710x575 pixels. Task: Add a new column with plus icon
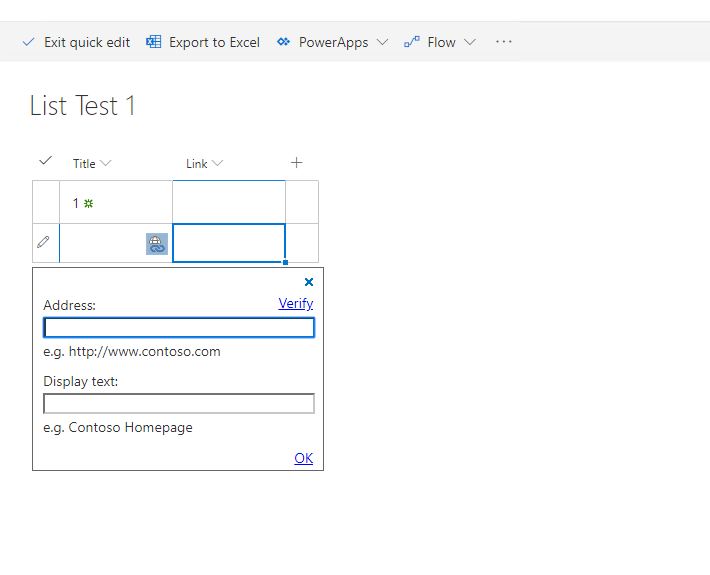tap(297, 163)
